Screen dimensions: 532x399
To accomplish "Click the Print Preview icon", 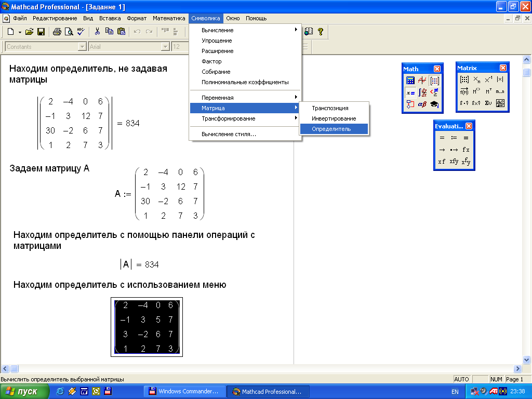I will (x=69, y=32).
